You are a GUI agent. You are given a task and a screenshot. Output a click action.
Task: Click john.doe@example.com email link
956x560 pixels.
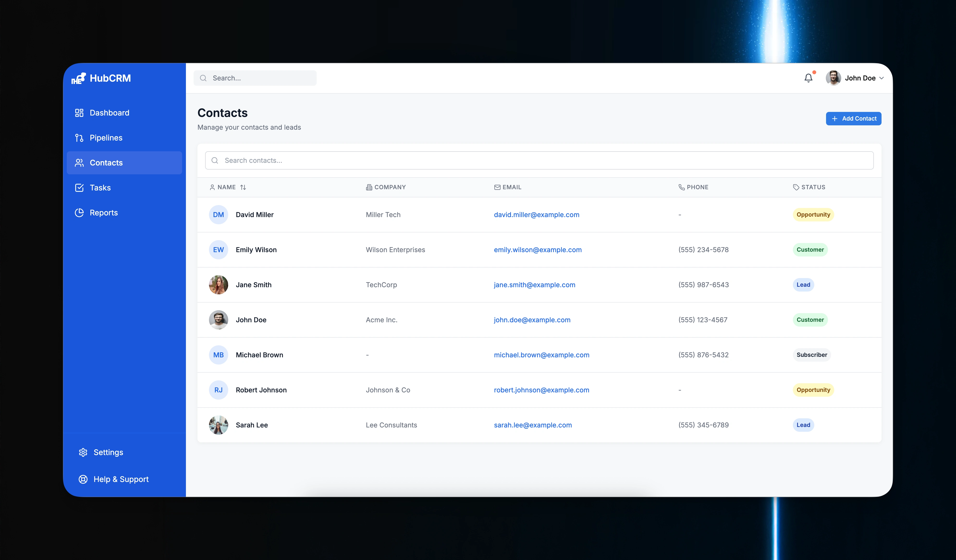coord(532,320)
